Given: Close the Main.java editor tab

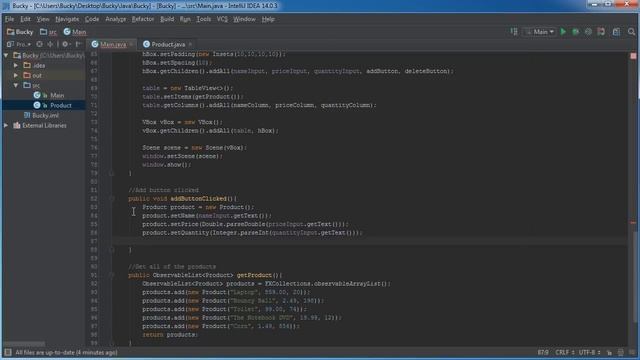Looking at the screenshot, I should pos(131,44).
